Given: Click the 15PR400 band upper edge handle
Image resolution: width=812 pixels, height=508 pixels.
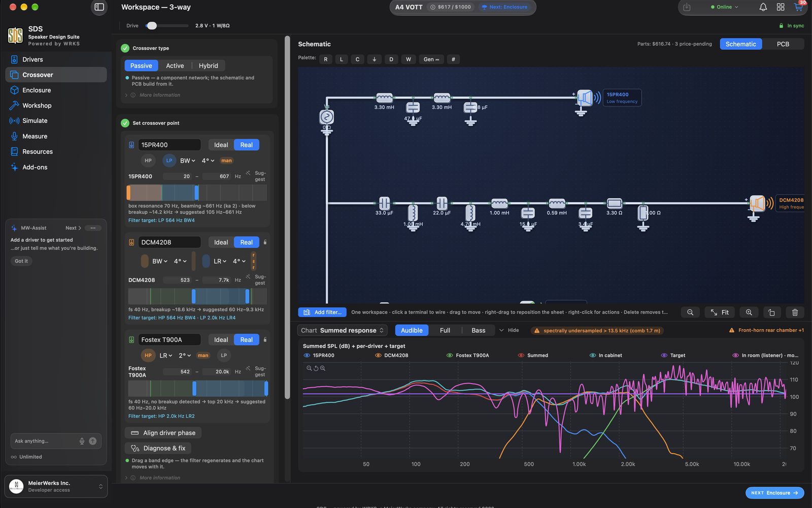Looking at the screenshot, I should [196, 193].
